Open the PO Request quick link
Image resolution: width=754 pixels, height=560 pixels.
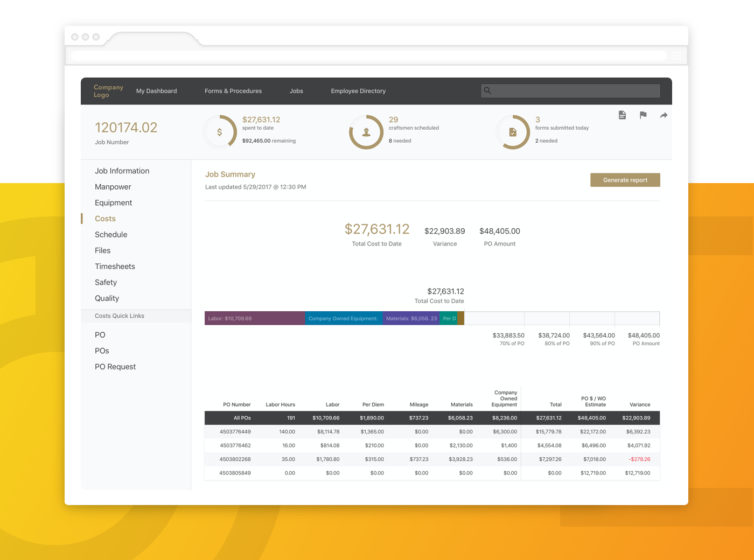[x=115, y=367]
